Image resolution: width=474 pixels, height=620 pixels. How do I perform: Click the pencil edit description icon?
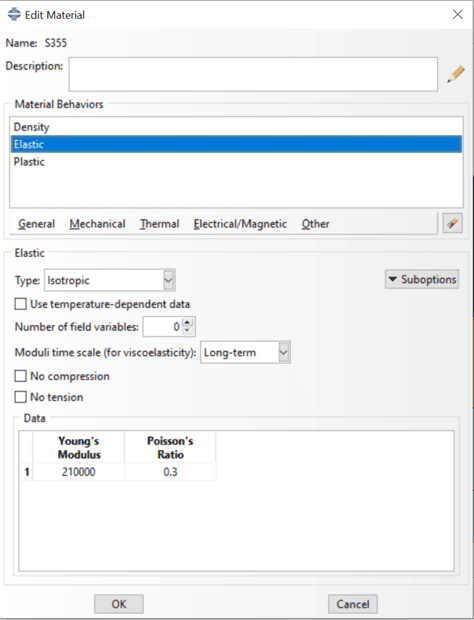point(456,74)
